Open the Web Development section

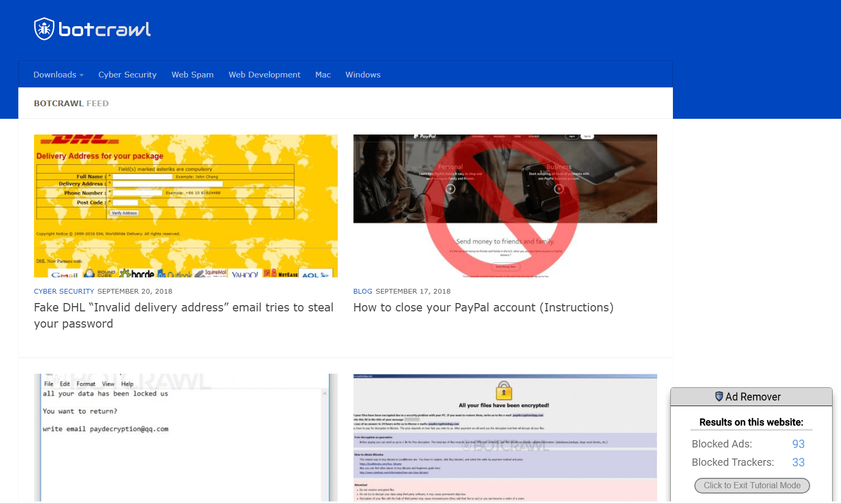[264, 74]
